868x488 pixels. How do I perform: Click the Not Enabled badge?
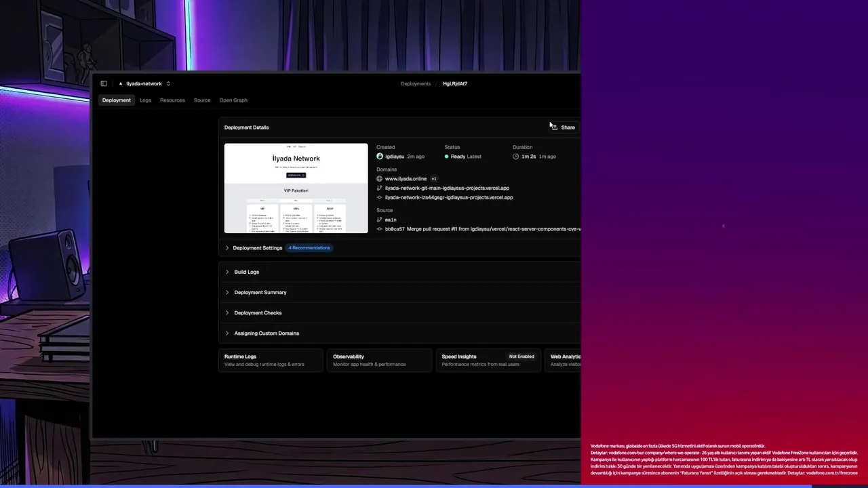(521, 357)
